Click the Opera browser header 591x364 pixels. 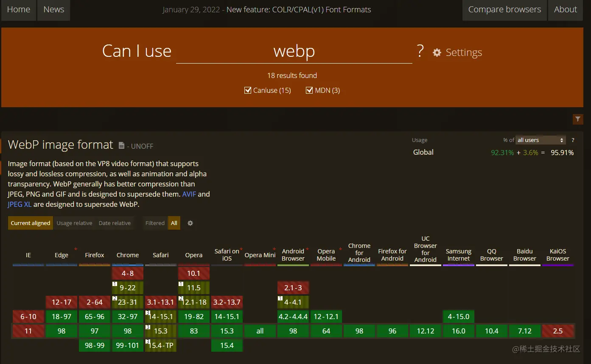pyautogui.click(x=194, y=255)
